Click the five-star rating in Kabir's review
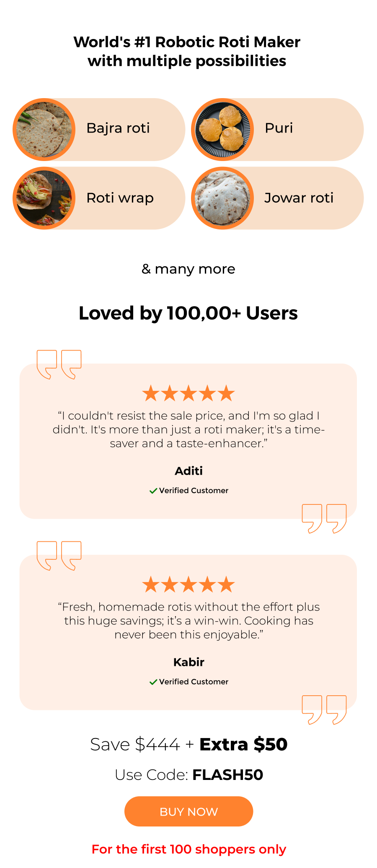The height and width of the screenshot is (868, 377). coord(188,585)
